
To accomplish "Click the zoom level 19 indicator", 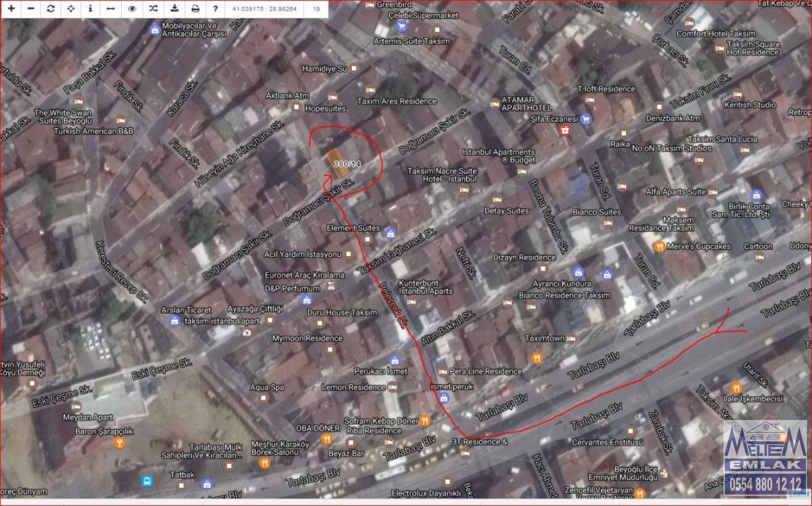I will (317, 9).
